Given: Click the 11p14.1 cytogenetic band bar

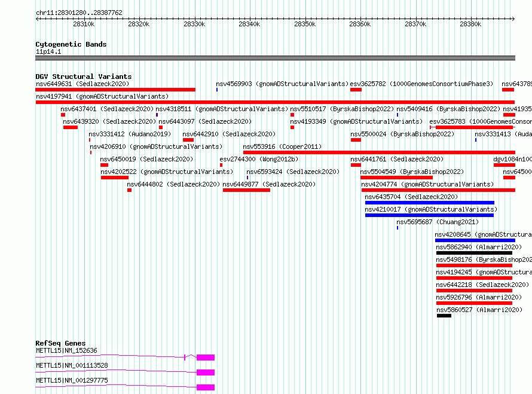Looking at the screenshot, I should [275, 58].
